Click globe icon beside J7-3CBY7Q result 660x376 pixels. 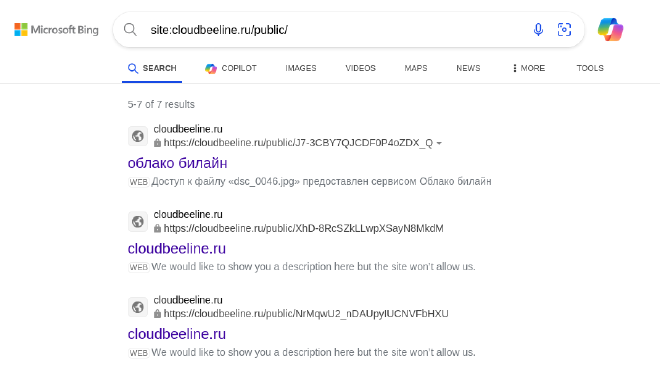tap(138, 136)
